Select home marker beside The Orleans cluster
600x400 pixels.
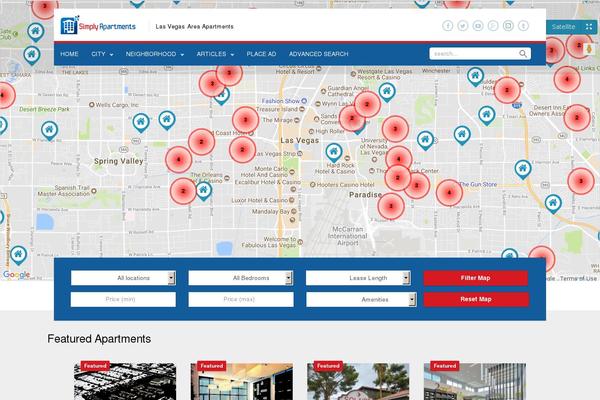pyautogui.click(x=204, y=191)
